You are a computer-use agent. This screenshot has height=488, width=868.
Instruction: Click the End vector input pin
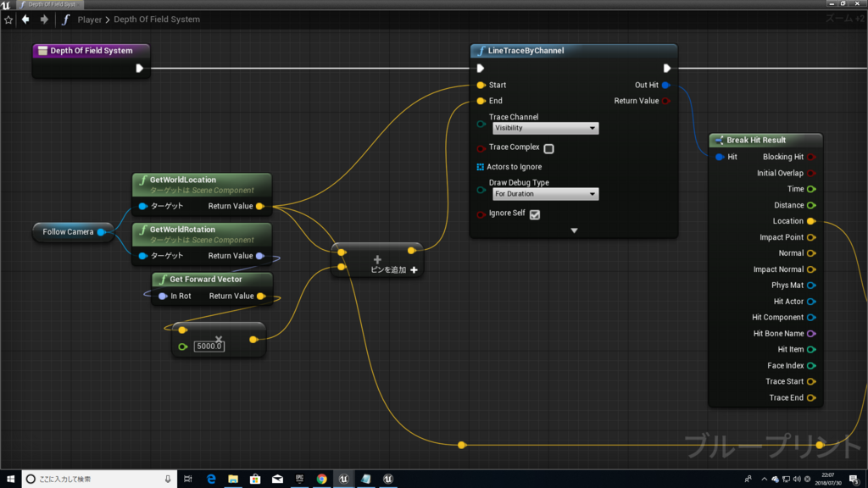[x=481, y=102]
